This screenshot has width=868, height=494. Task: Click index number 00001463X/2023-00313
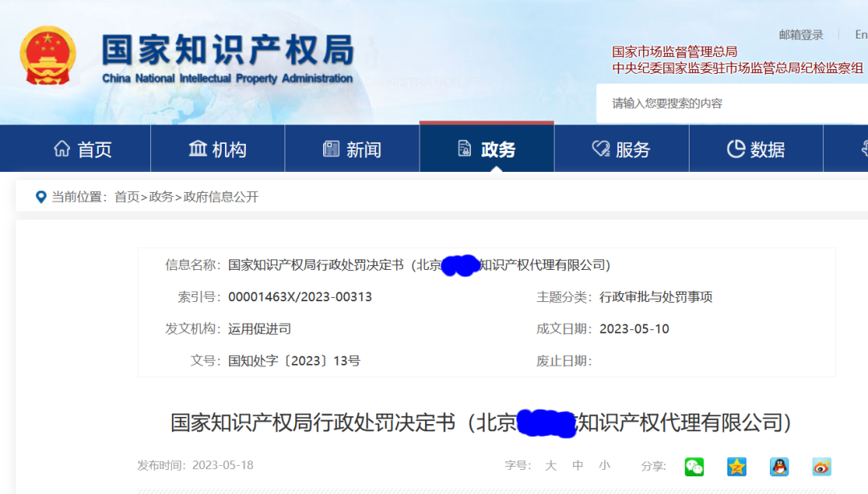[x=300, y=297]
